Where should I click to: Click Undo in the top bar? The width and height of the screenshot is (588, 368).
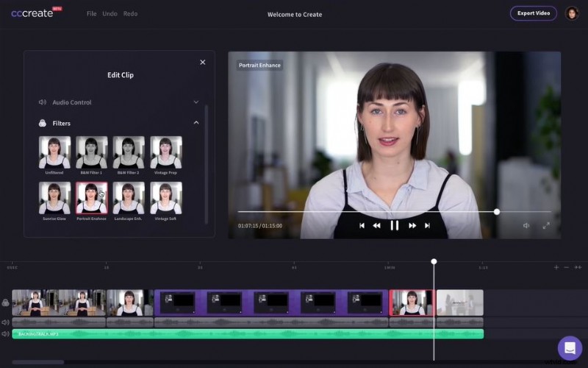coord(110,13)
